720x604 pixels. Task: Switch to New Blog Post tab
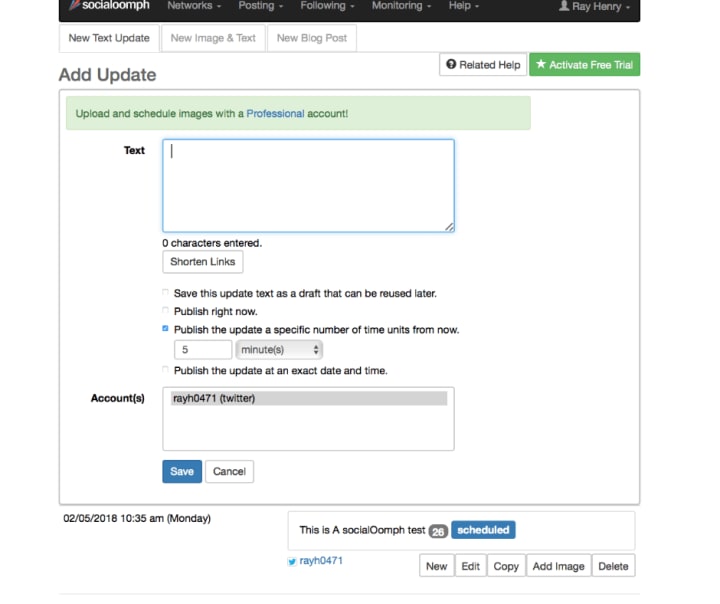pyautogui.click(x=312, y=38)
